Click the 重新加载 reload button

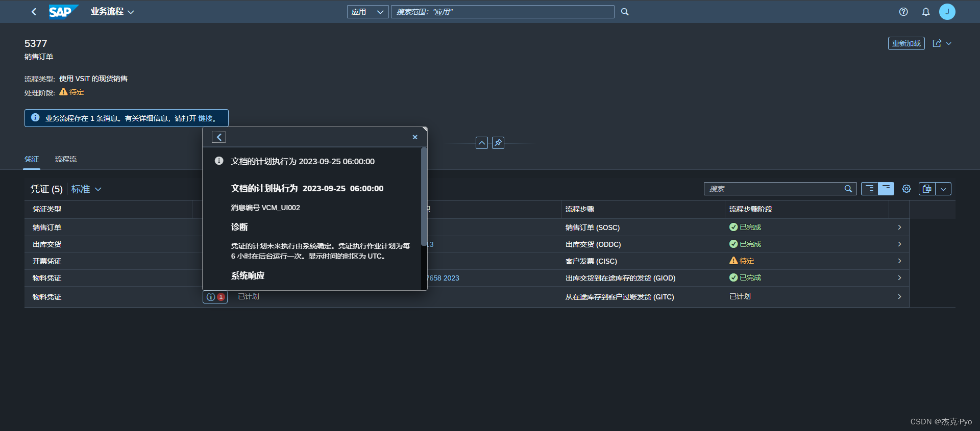click(906, 43)
